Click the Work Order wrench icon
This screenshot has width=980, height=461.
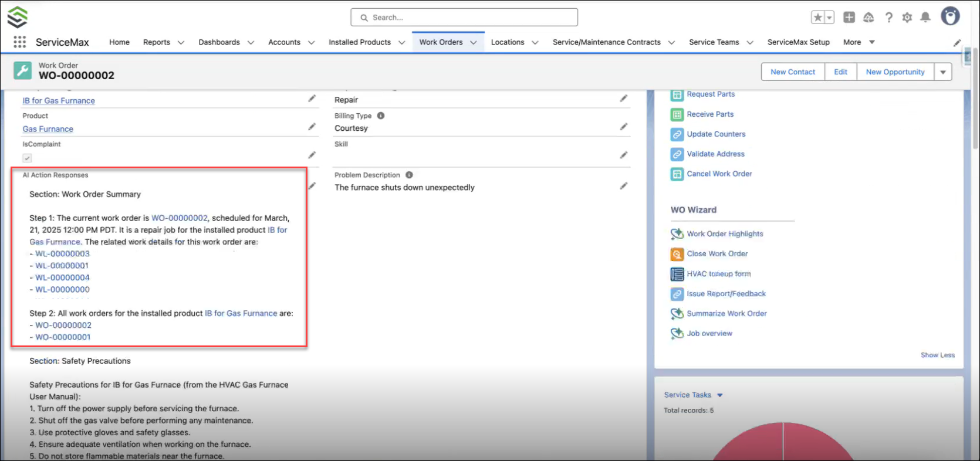tap(22, 70)
